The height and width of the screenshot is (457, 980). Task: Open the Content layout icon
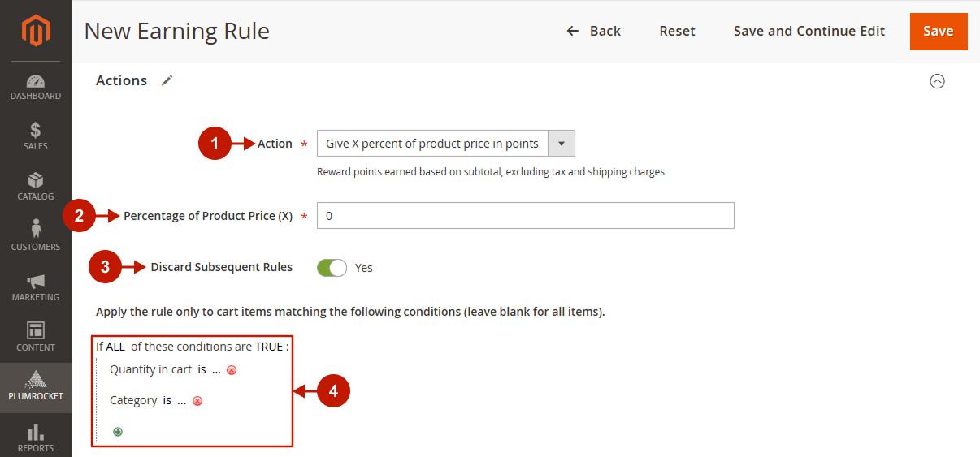pos(35,330)
